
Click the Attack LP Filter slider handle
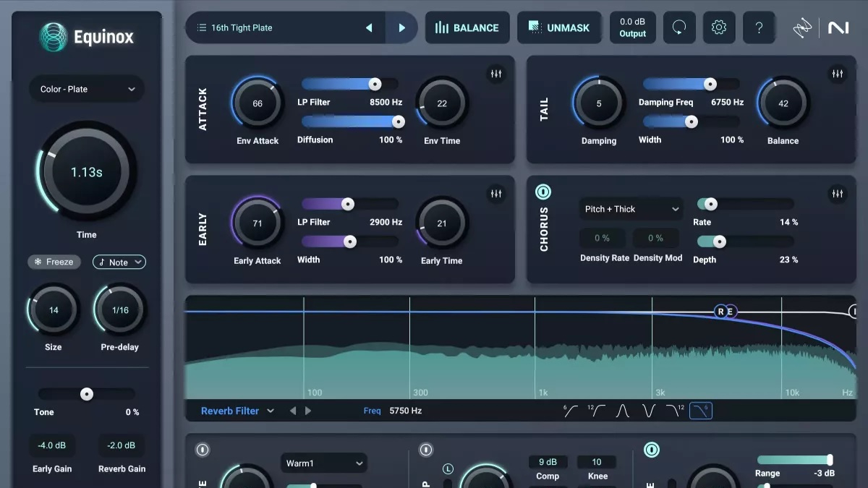coord(375,84)
